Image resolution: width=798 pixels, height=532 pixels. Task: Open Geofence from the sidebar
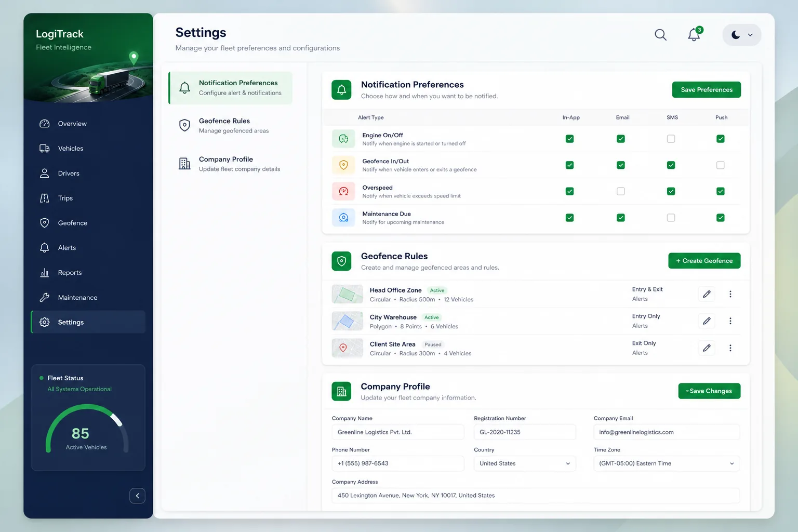[x=88, y=223]
